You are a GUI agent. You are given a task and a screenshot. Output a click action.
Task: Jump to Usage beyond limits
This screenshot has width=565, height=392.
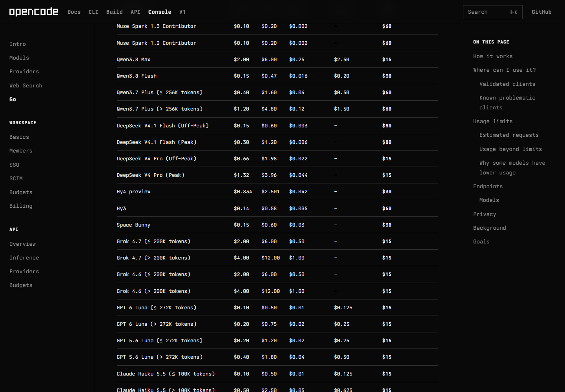(510, 149)
